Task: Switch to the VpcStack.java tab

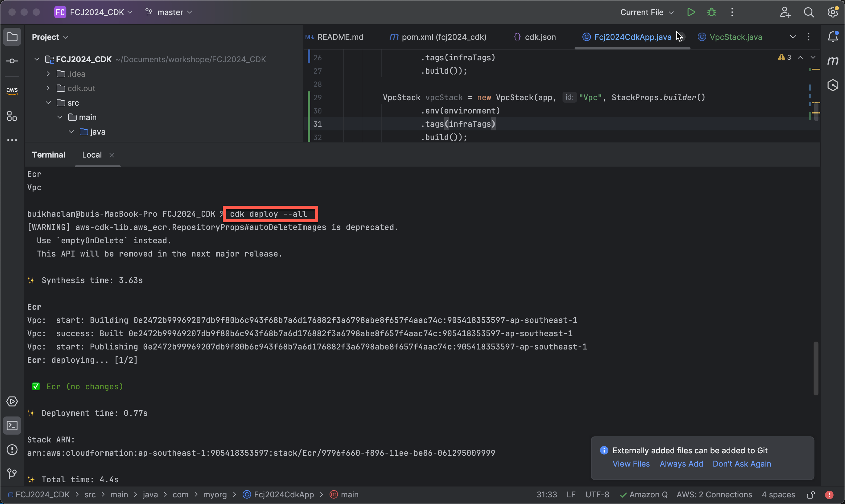Action: click(730, 37)
